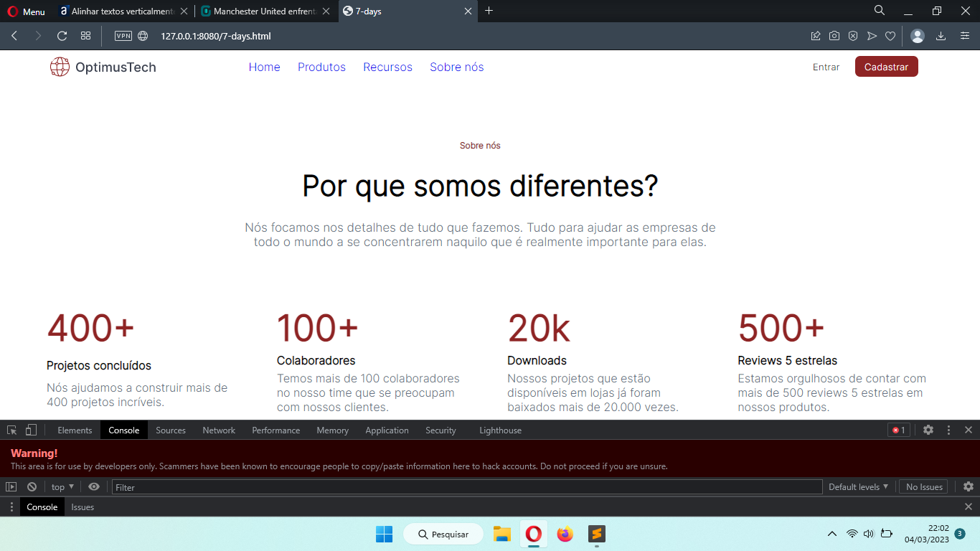Screen dimensions: 980x551
Task: Switch to the DevTools Security tab
Action: 440,430
